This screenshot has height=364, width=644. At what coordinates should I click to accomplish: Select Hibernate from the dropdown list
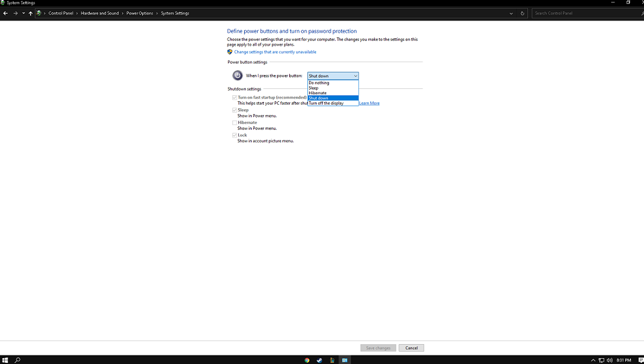click(x=318, y=93)
